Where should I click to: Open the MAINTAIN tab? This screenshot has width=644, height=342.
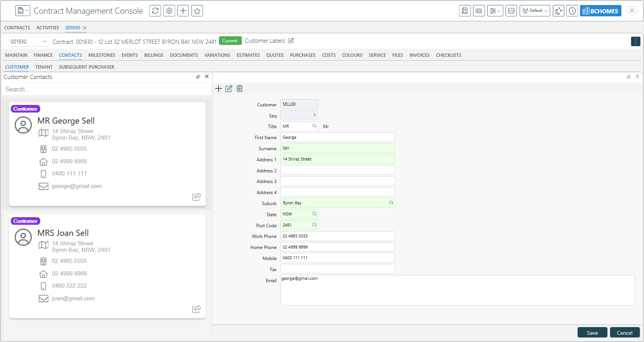coord(16,55)
